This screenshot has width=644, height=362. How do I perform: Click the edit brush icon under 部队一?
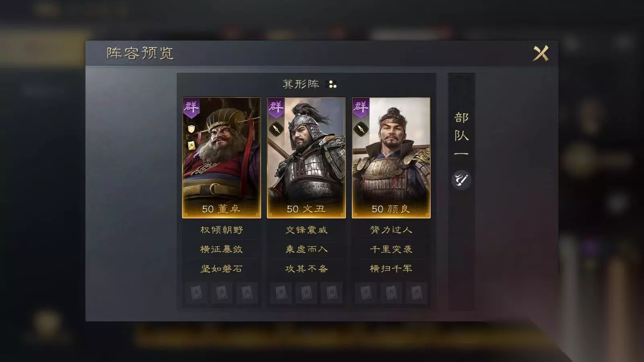pyautogui.click(x=461, y=179)
